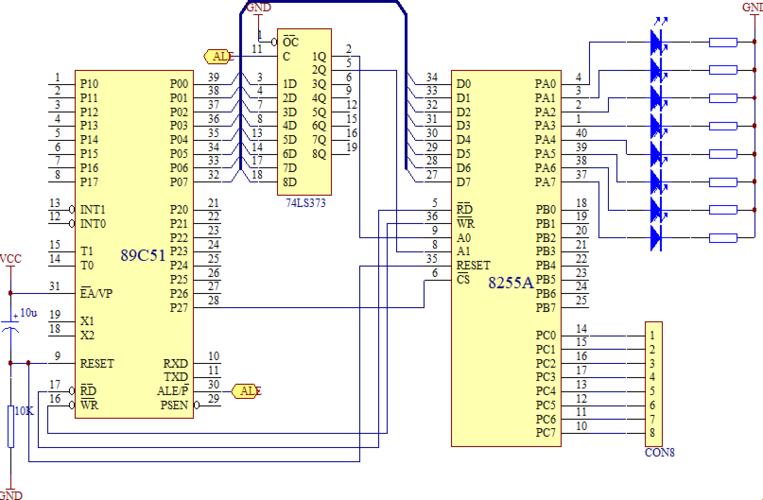Select the 10u capacitor symbol
Viewport: 763px width, 500px height.
(11, 325)
